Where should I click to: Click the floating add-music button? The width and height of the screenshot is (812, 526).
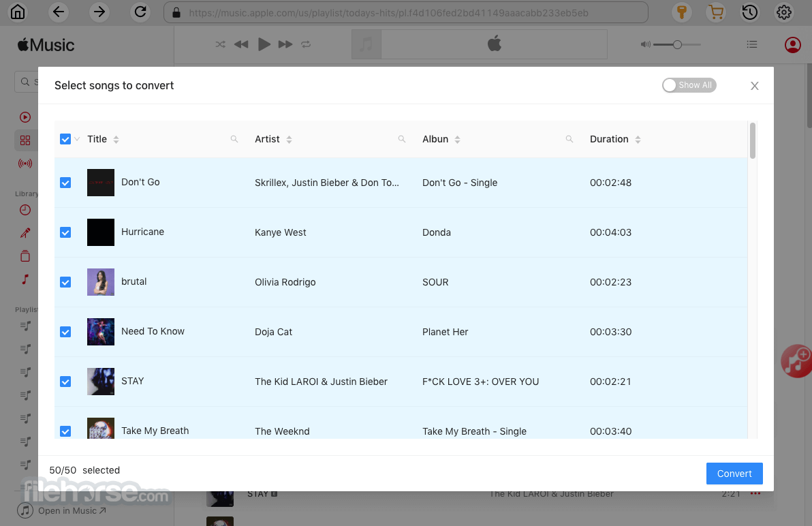click(x=796, y=361)
